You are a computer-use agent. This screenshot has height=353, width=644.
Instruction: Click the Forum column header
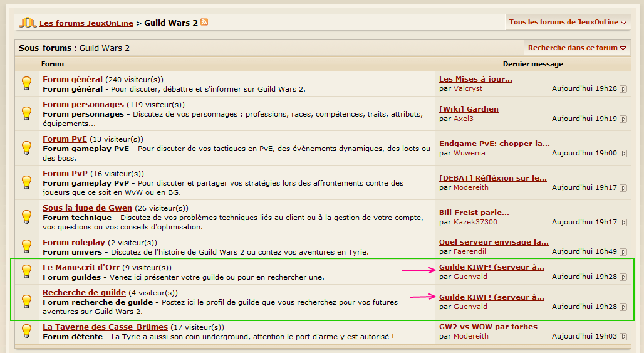53,64
